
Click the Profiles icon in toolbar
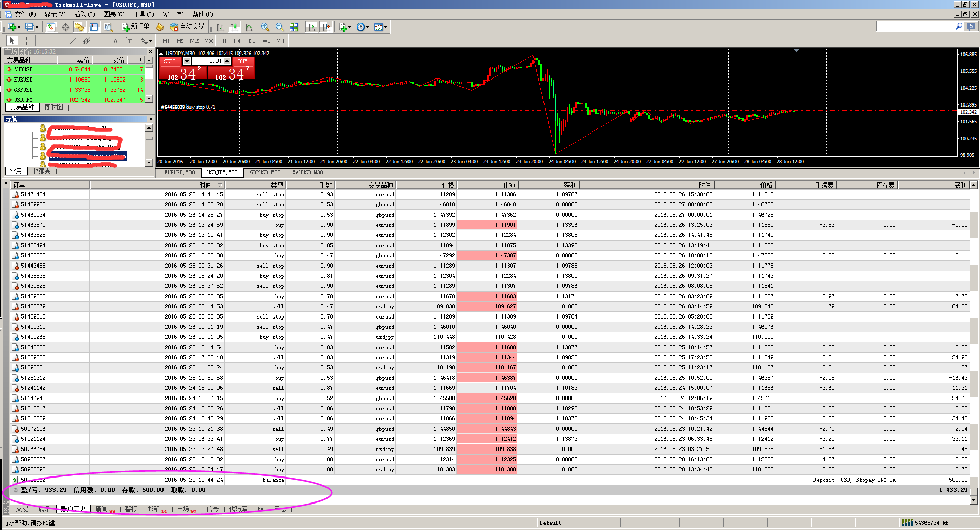click(30, 27)
